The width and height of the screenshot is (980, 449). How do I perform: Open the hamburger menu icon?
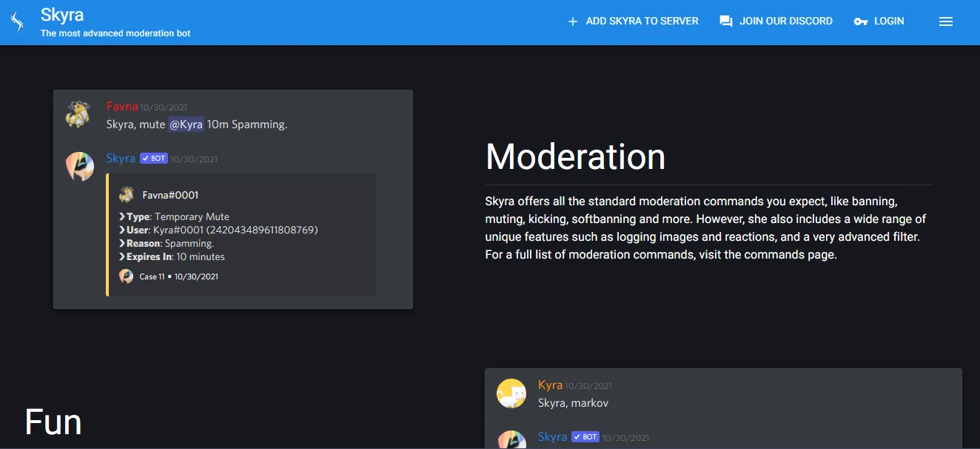945,21
